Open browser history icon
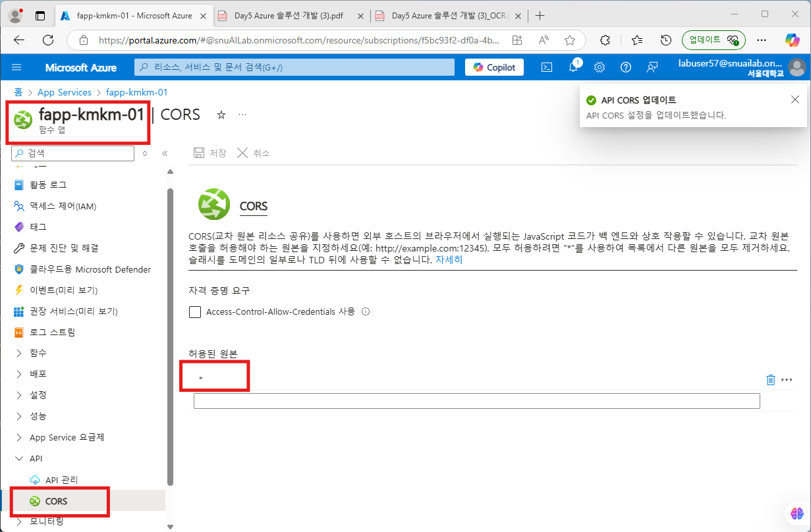Screen dimensions: 811x532 [665, 40]
